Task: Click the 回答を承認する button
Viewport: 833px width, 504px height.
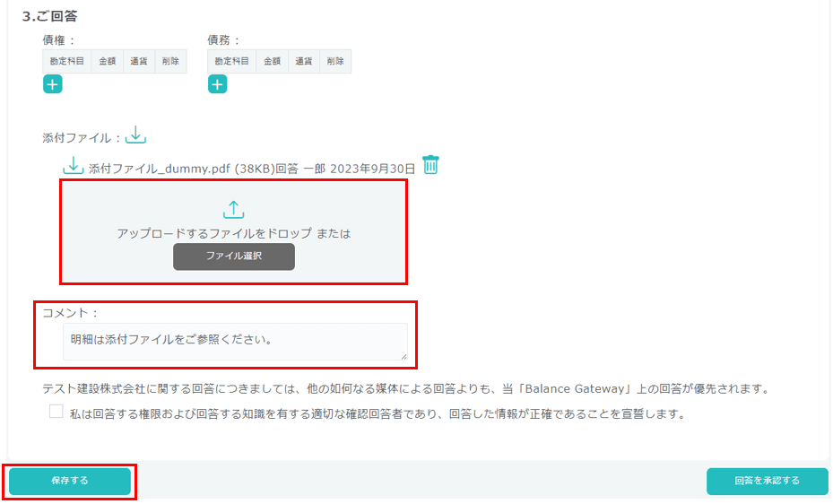Action: click(767, 481)
